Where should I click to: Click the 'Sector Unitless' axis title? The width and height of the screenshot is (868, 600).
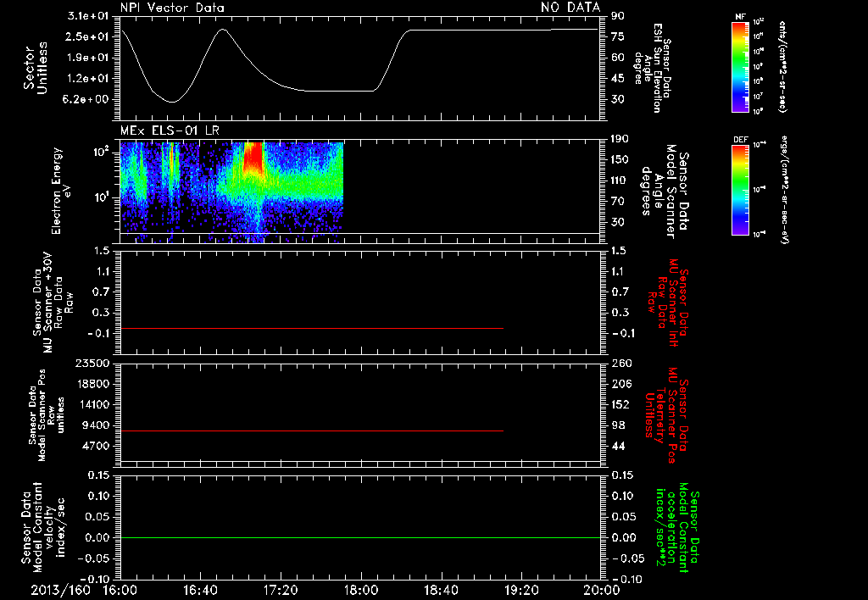(x=36, y=68)
